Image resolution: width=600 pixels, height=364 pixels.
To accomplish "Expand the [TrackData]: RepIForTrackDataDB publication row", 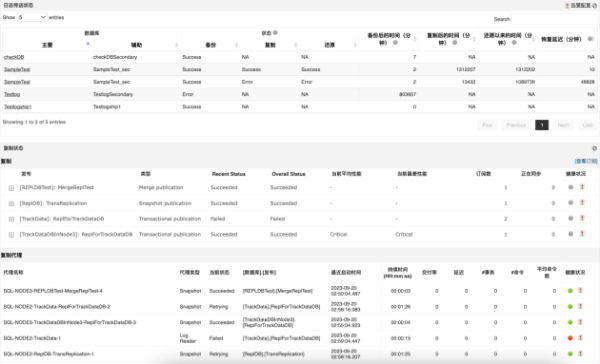I will coord(11,219).
